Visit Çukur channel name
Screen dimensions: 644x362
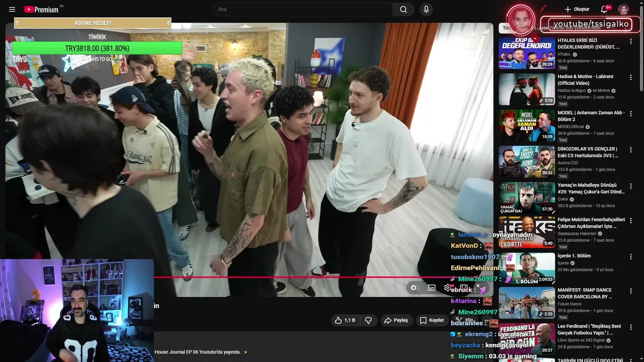click(563, 199)
